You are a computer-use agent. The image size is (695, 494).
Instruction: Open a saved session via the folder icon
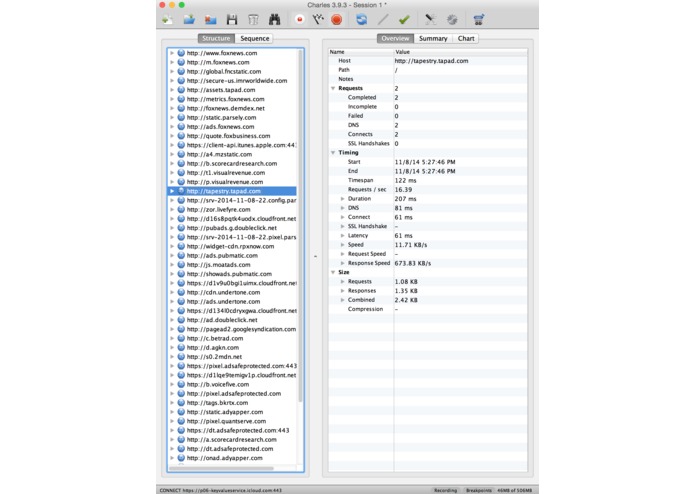[x=189, y=19]
